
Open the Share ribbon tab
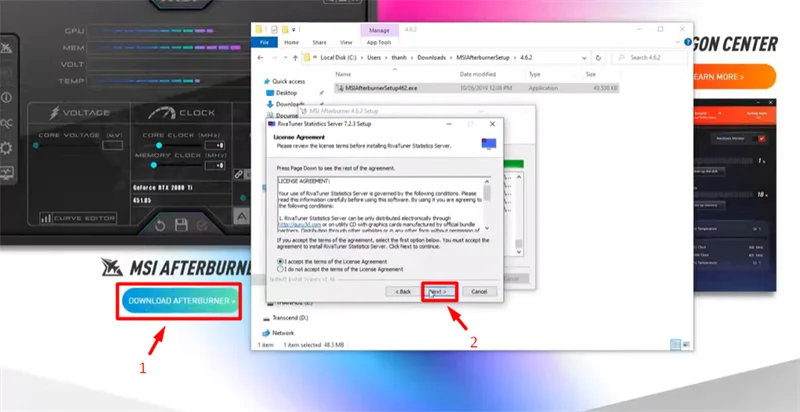click(x=319, y=42)
